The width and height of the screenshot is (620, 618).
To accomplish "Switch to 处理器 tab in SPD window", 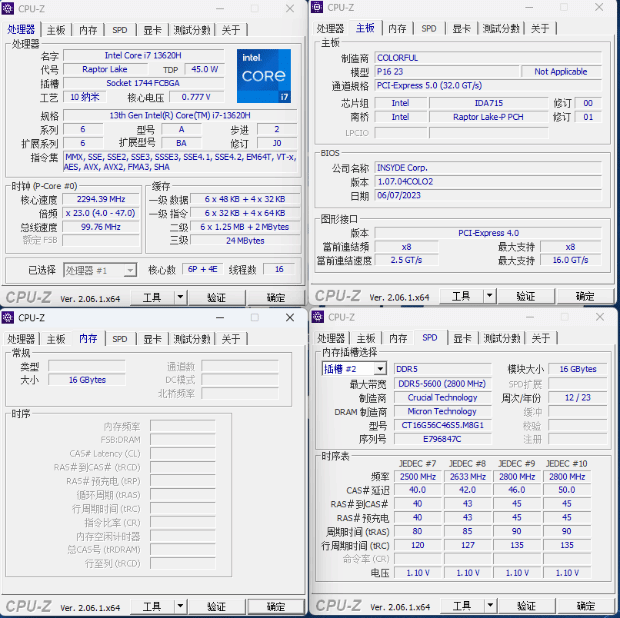I will click(x=331, y=338).
